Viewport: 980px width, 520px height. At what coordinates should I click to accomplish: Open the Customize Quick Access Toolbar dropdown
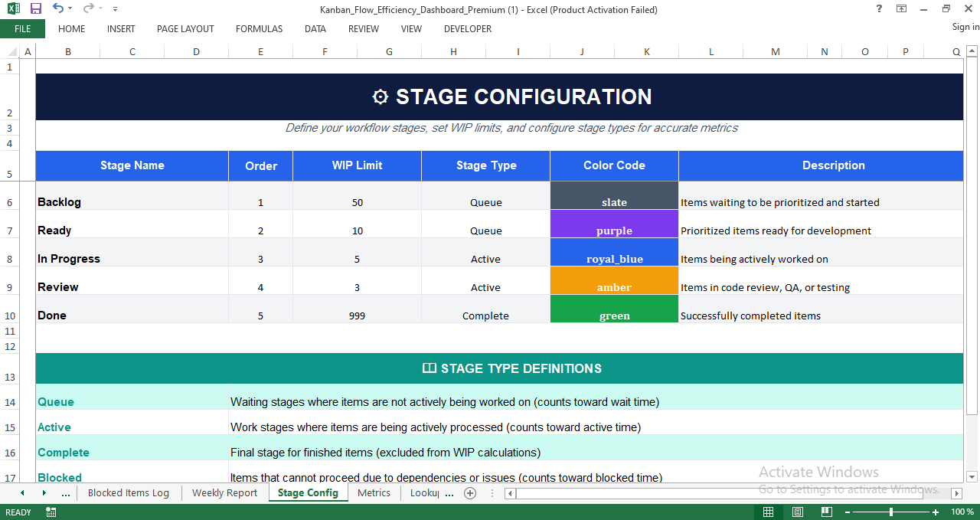114,9
